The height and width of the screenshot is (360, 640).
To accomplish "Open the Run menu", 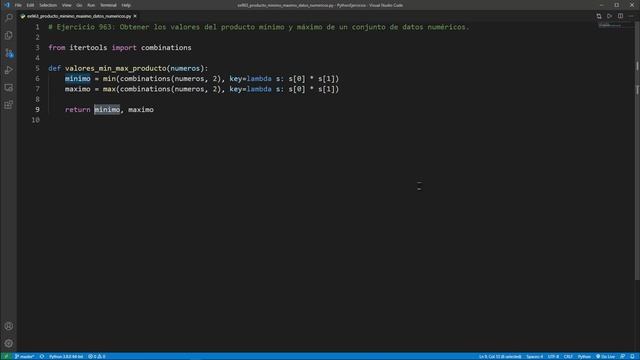I will click(91, 5).
